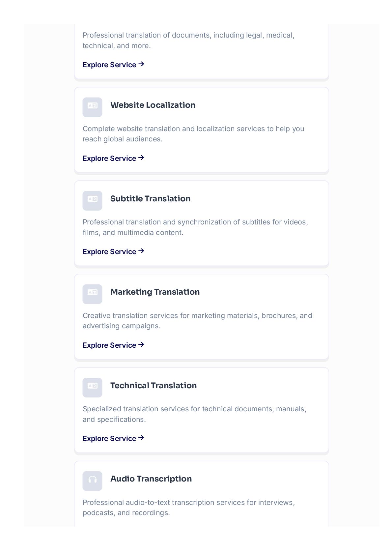Click the Subtitle Translation card icon
The width and height of the screenshot is (392, 555).
(x=92, y=200)
